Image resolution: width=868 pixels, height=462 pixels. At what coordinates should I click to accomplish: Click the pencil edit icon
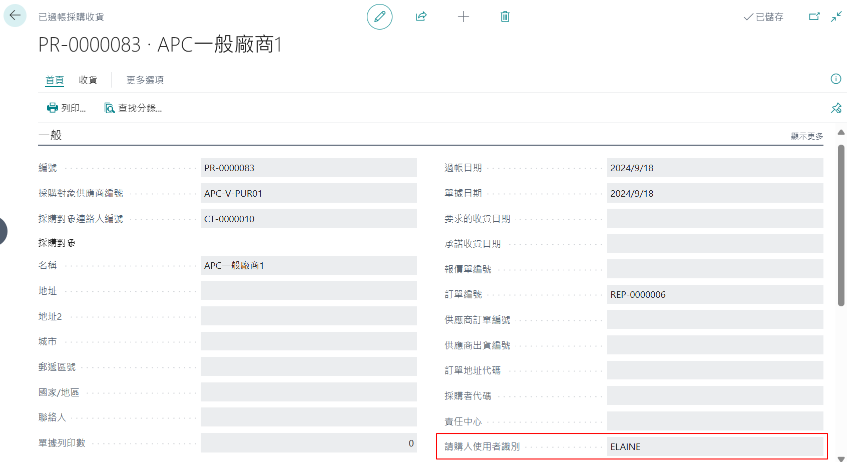(379, 17)
